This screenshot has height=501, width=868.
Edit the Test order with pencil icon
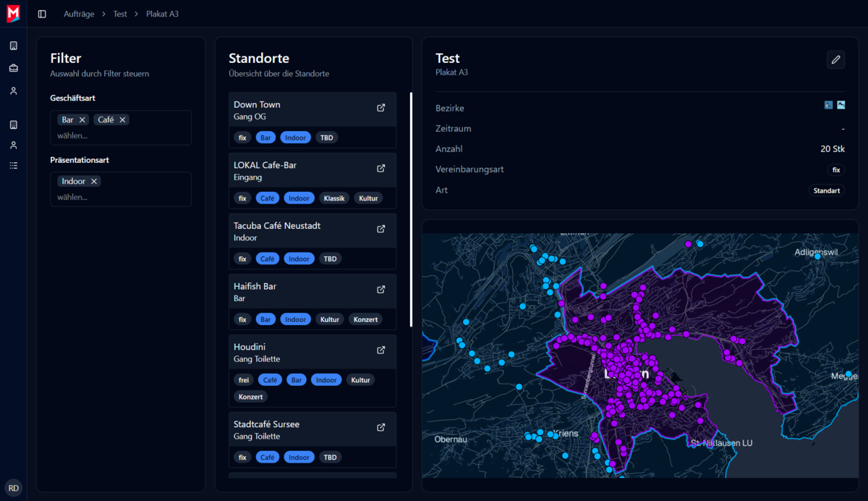[835, 59]
